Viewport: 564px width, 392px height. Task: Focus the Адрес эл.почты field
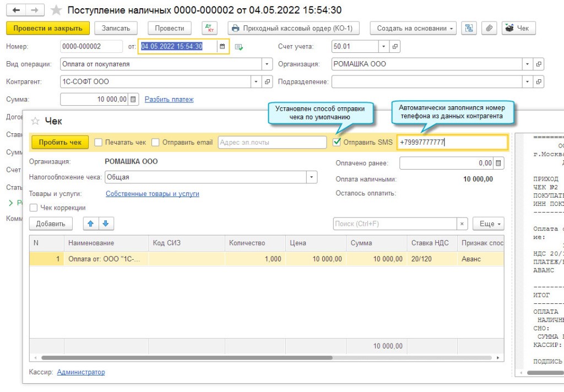(x=272, y=143)
